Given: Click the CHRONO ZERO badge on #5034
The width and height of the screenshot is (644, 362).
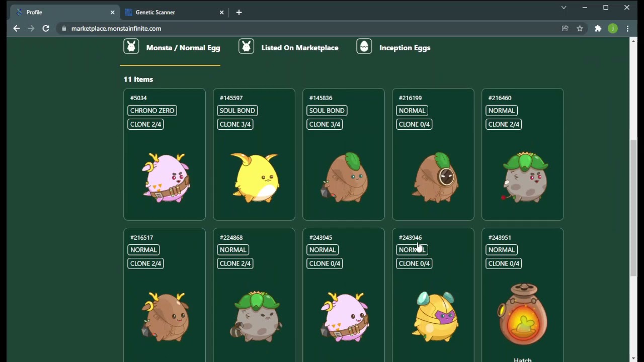Looking at the screenshot, I should (152, 111).
